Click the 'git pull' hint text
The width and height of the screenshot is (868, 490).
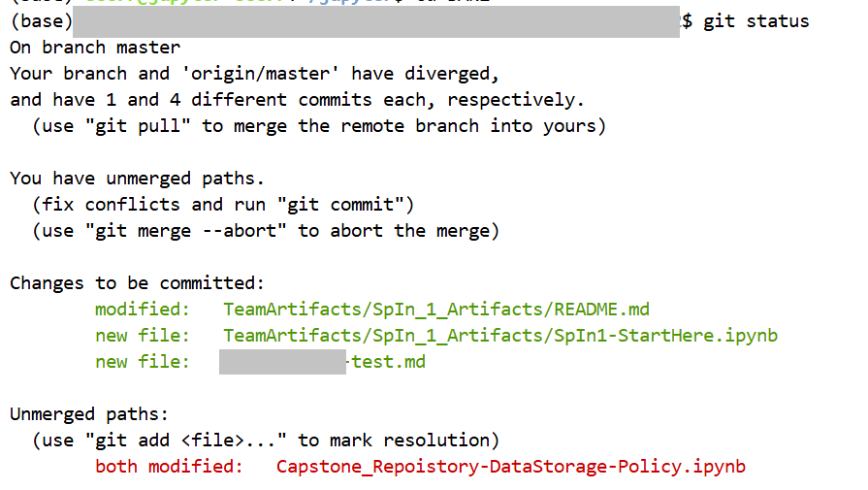click(x=138, y=126)
